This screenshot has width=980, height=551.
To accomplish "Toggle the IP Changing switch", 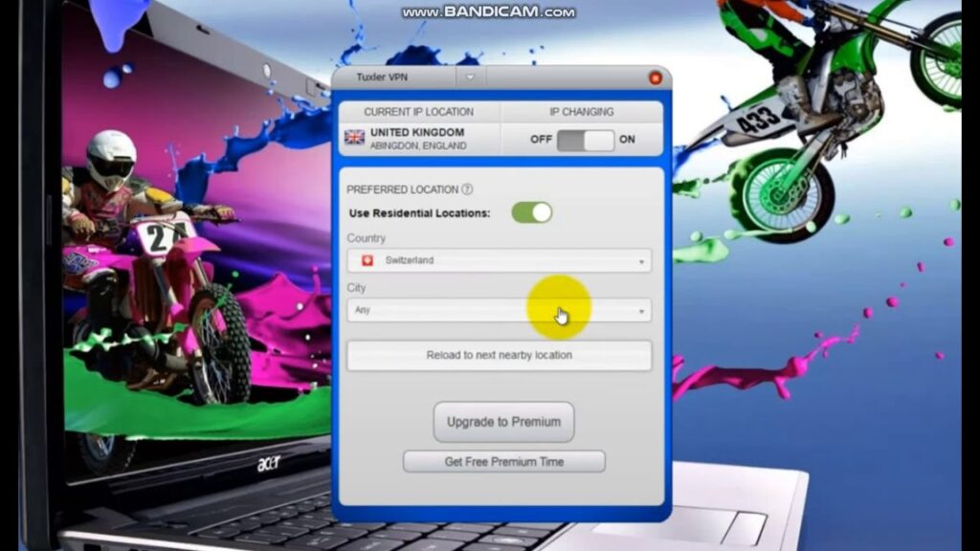I will (x=585, y=140).
